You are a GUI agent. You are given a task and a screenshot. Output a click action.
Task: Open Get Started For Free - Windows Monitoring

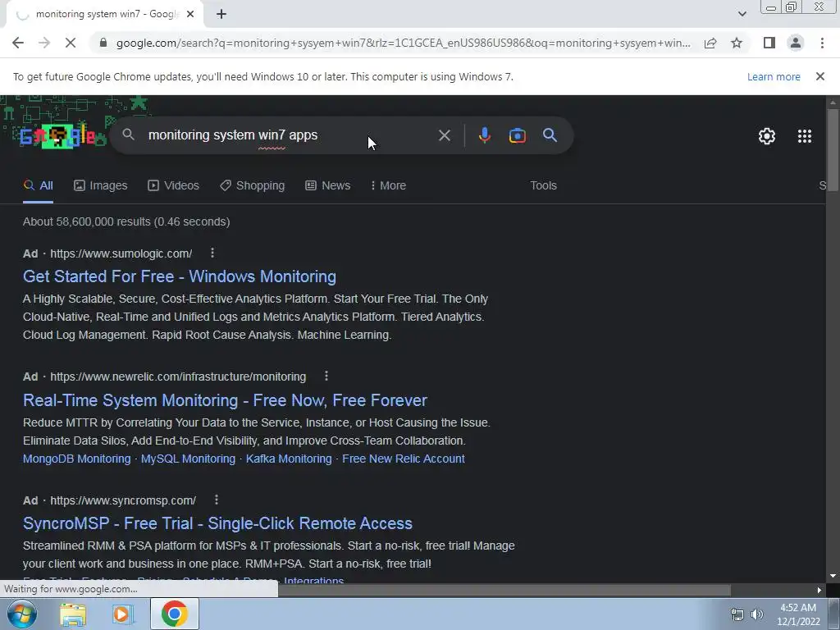tap(180, 276)
